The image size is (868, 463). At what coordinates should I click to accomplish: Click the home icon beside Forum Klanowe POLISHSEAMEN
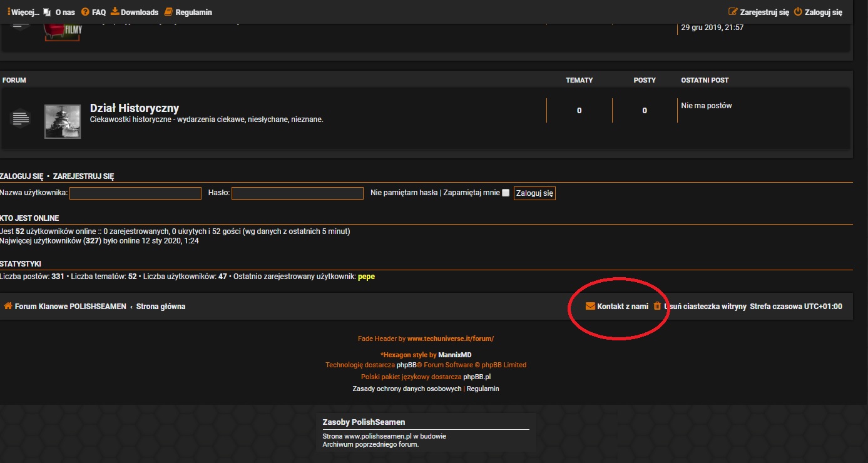tap(8, 307)
